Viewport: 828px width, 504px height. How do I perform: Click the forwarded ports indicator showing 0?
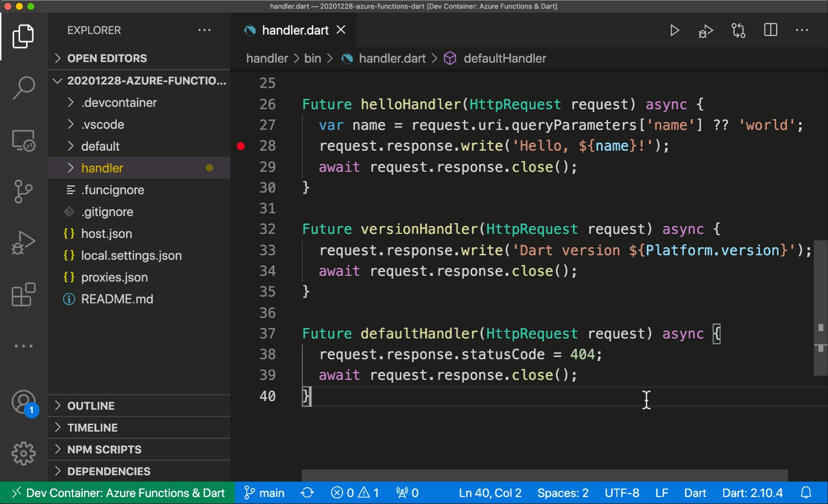407,493
